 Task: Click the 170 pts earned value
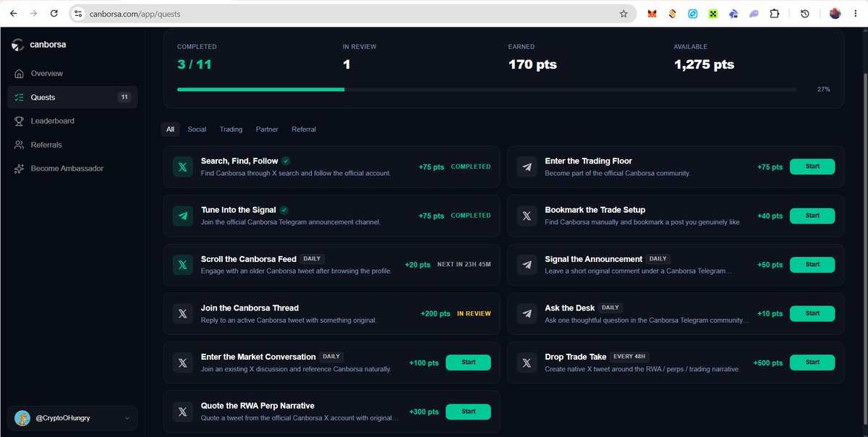[x=532, y=64]
